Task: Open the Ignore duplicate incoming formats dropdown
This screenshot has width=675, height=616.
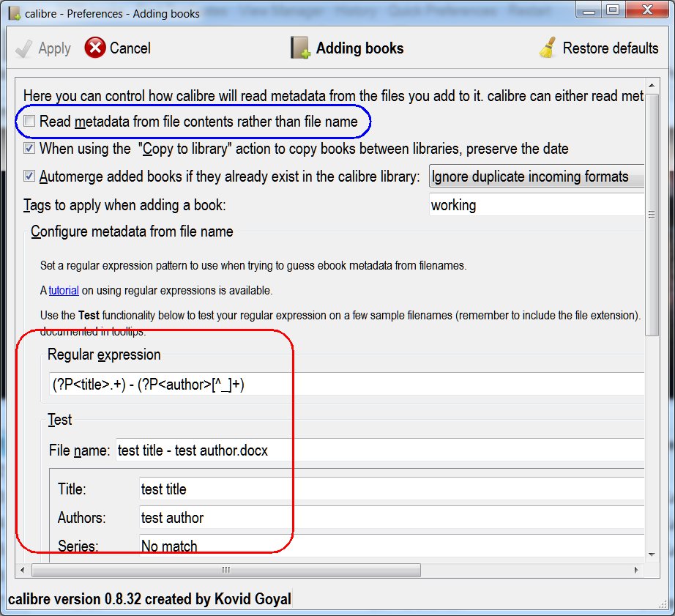Action: (537, 177)
